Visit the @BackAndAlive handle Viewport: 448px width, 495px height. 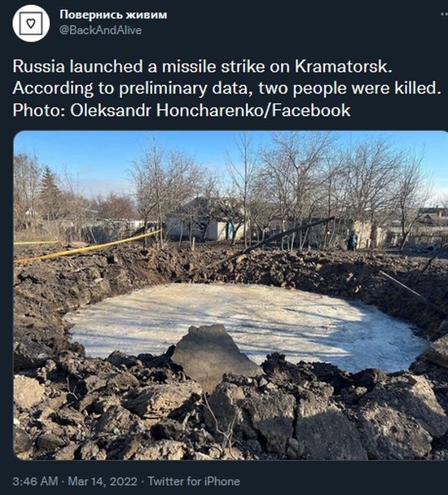tap(100, 30)
